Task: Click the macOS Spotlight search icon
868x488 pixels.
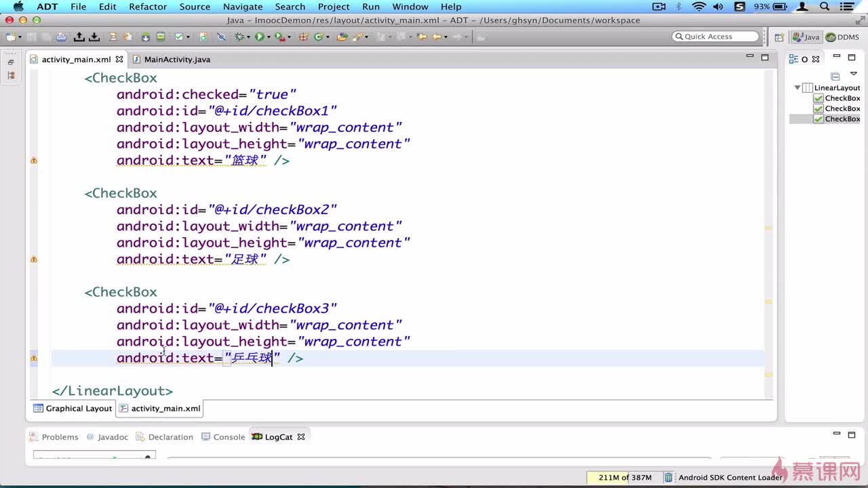Action: (x=825, y=7)
